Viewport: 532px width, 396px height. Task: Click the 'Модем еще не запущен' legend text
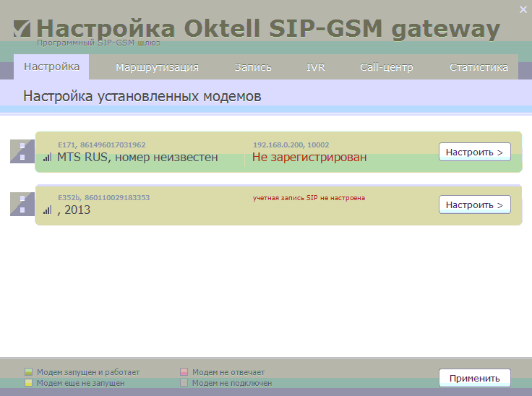80,383
